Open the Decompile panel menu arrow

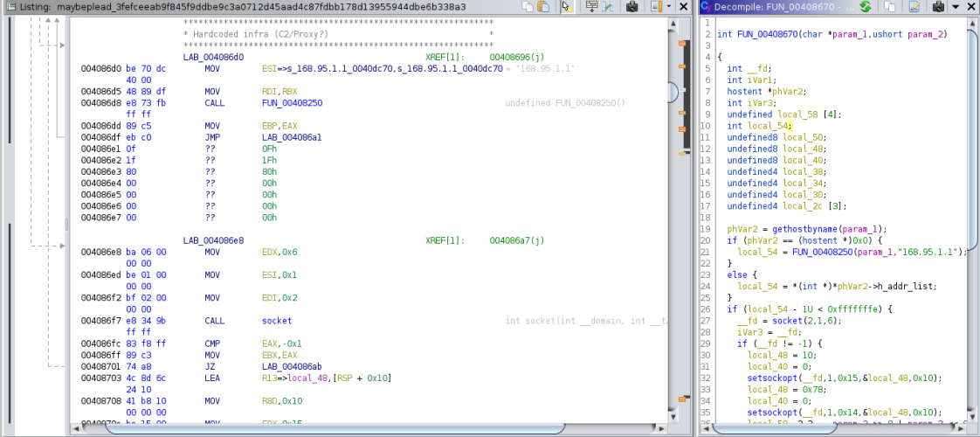point(956,7)
